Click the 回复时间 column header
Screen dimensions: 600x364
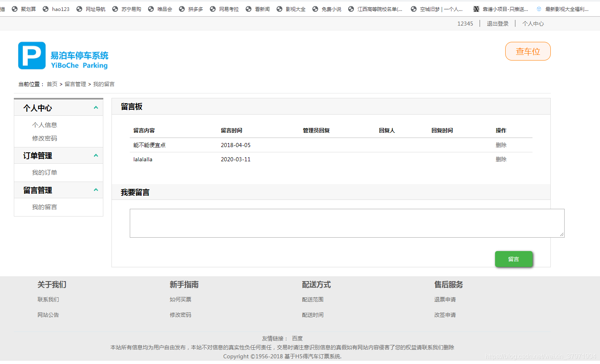442,130
